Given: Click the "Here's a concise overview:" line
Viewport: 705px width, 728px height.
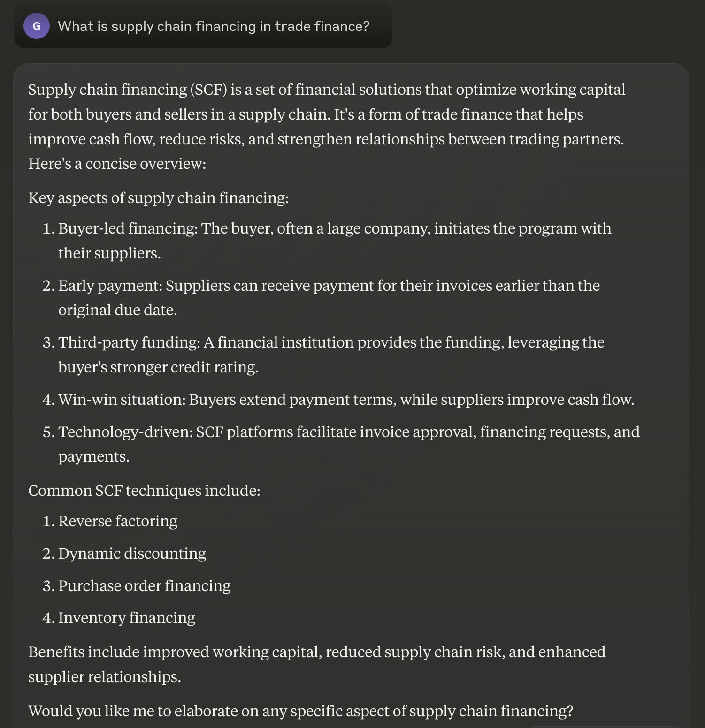Looking at the screenshot, I should [117, 164].
